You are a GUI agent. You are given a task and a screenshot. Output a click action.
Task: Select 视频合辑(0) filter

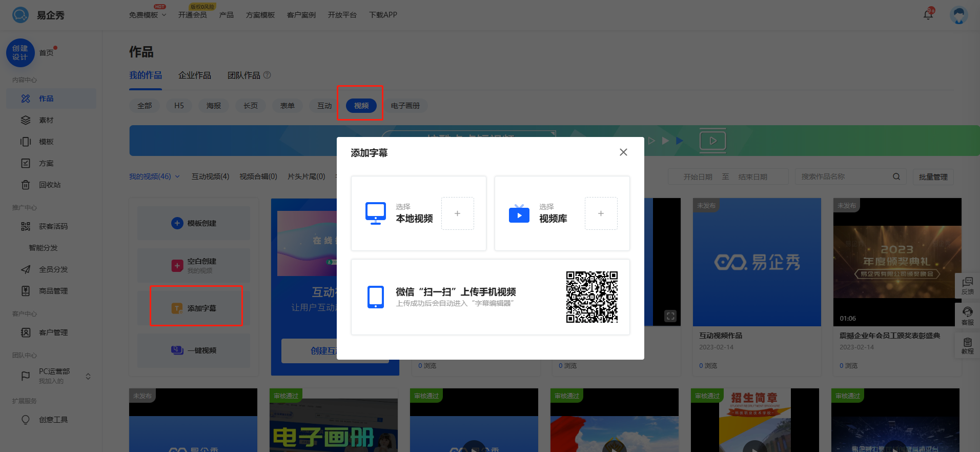pos(258,176)
